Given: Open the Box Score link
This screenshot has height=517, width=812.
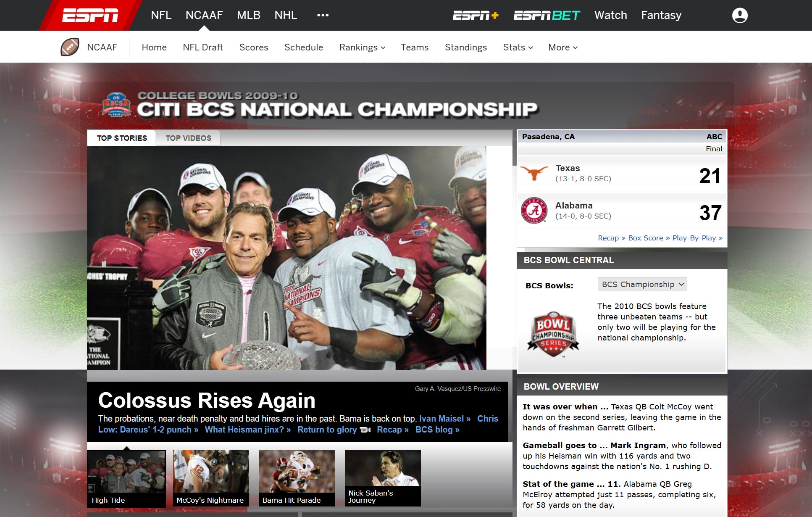Looking at the screenshot, I should 645,238.
